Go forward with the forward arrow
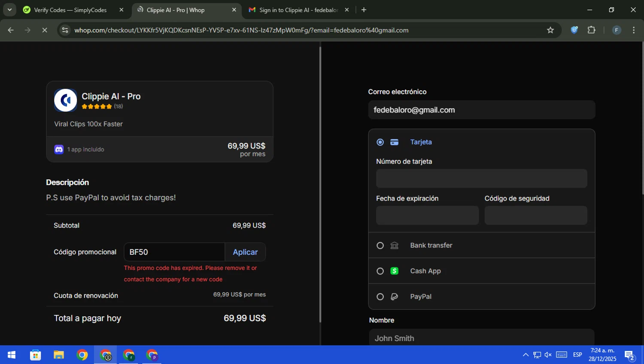Image resolution: width=644 pixels, height=364 pixels. [x=27, y=30]
